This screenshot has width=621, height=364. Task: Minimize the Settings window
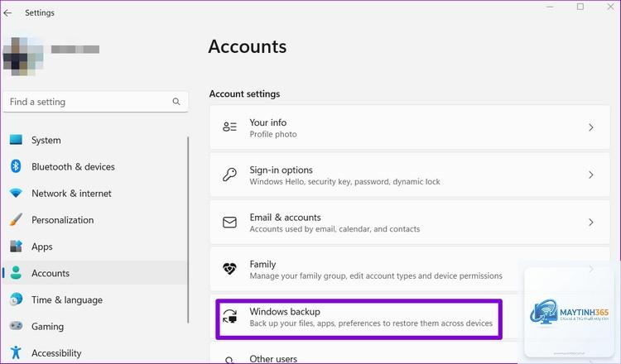pos(550,7)
